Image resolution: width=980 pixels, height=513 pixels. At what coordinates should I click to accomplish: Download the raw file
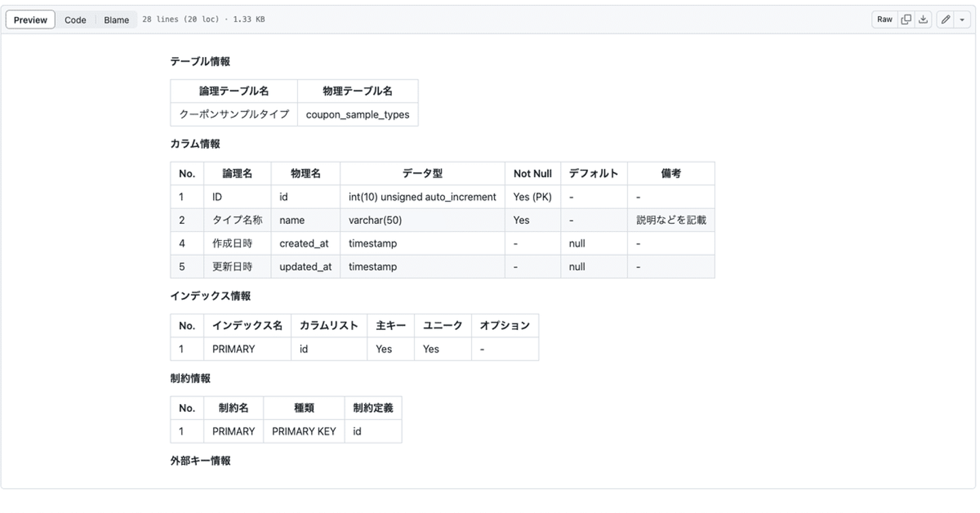(923, 20)
